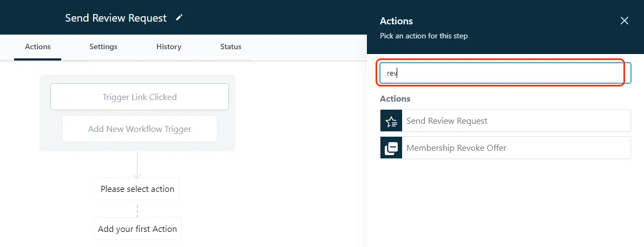The height and width of the screenshot is (247, 644).
Task: Select the 'Please select action' step
Action: point(137,189)
